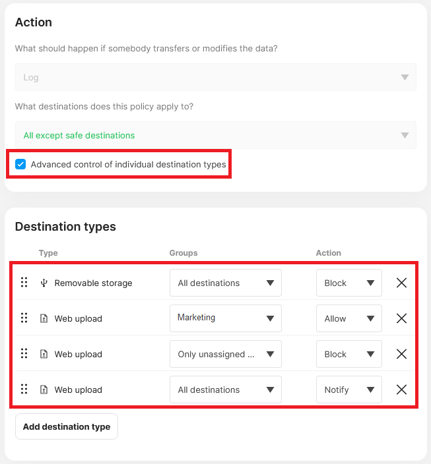Open the Only unassigned groups dropdown
This screenshot has width=431, height=464.
226,354
